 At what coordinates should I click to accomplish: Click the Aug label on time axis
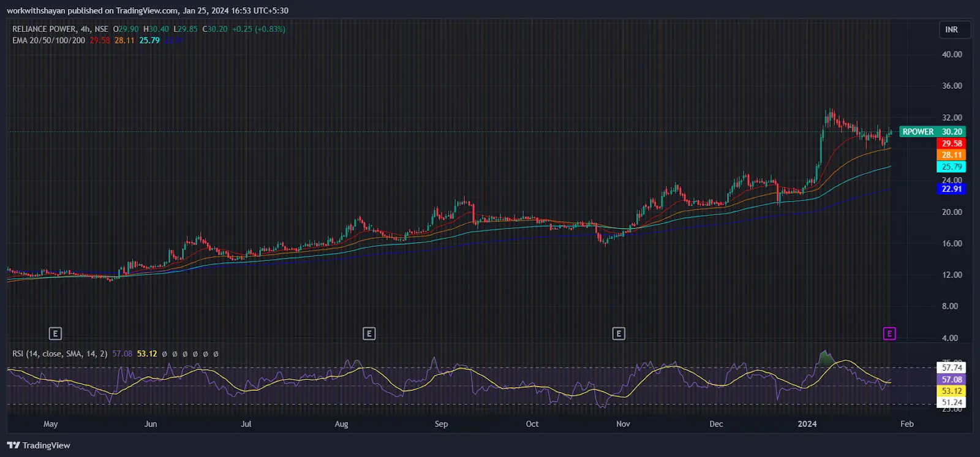[341, 424]
